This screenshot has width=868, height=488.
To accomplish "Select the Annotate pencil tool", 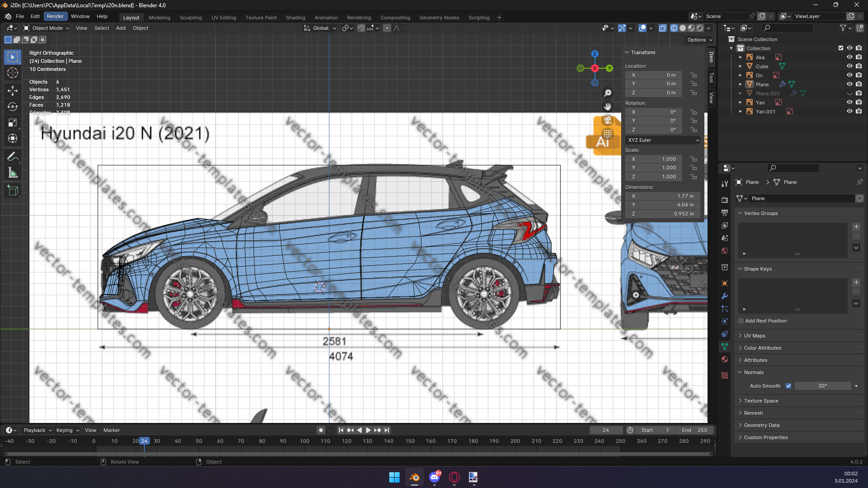I will tap(13, 157).
